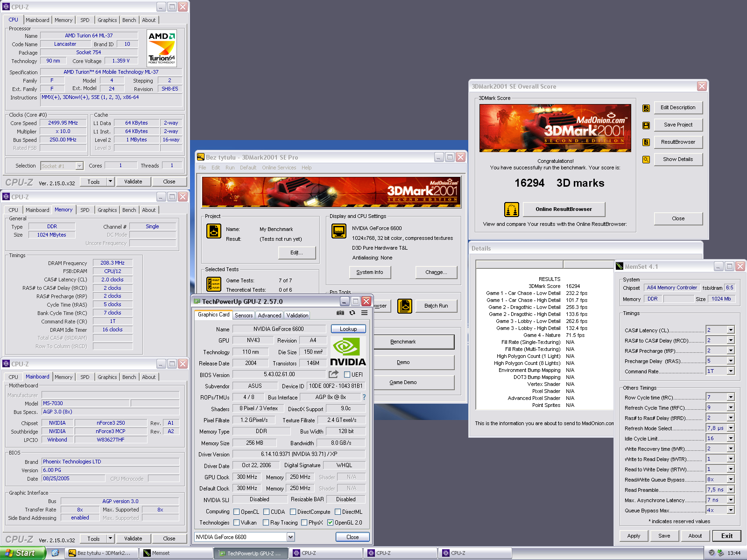747x560 pixels.
Task: Expand the CAS# Latency (CL) dropdown in MemSet
Action: tap(731, 330)
